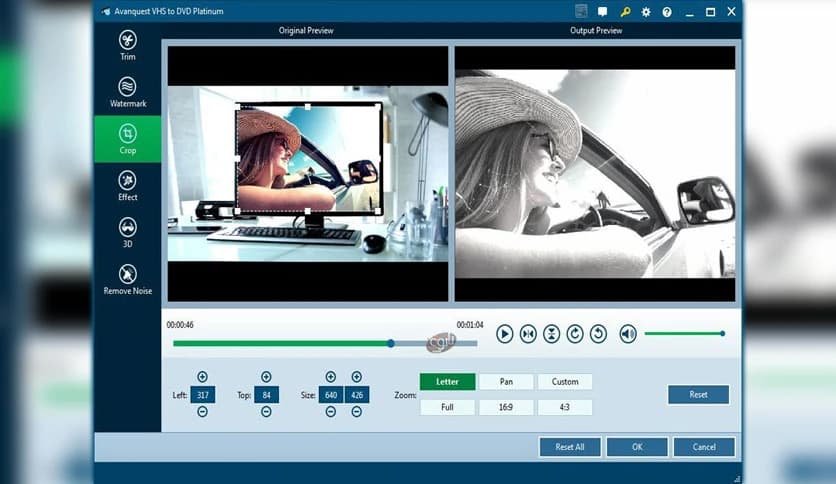Screen dimensions: 836x484
Task: Click the 00:01:04 end time label
Action: point(470,325)
